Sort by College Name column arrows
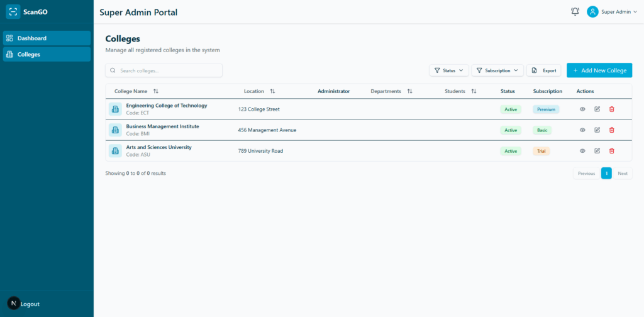The height and width of the screenshot is (317, 644). point(156,91)
